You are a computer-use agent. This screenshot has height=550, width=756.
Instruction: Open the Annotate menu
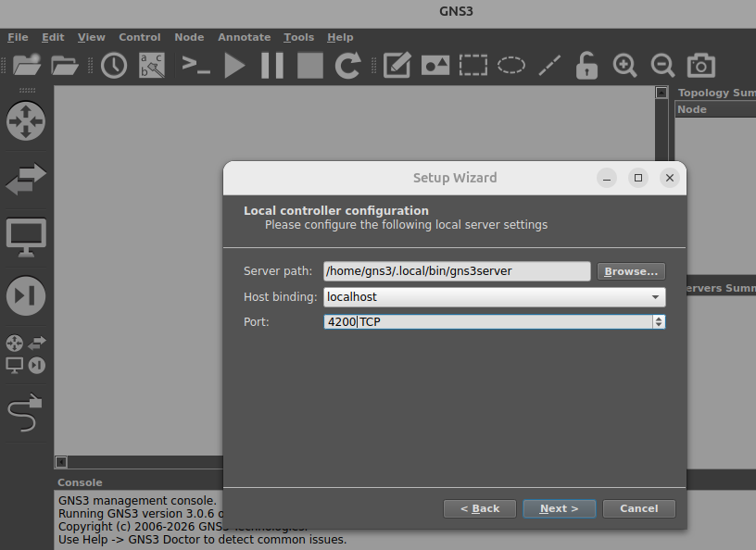[244, 37]
